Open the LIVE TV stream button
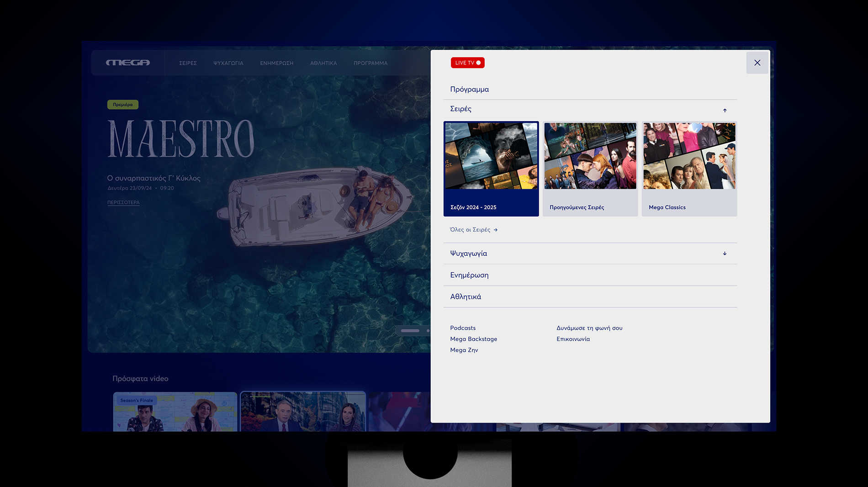 (467, 63)
